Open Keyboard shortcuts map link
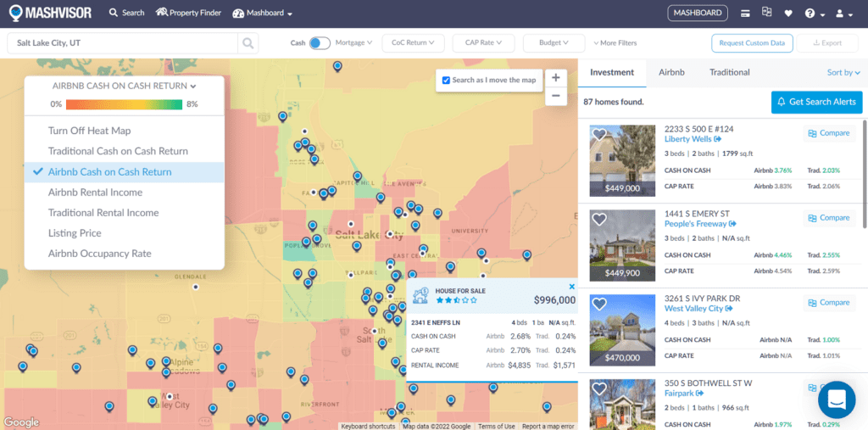Screen dimensions: 868x430 (368, 426)
